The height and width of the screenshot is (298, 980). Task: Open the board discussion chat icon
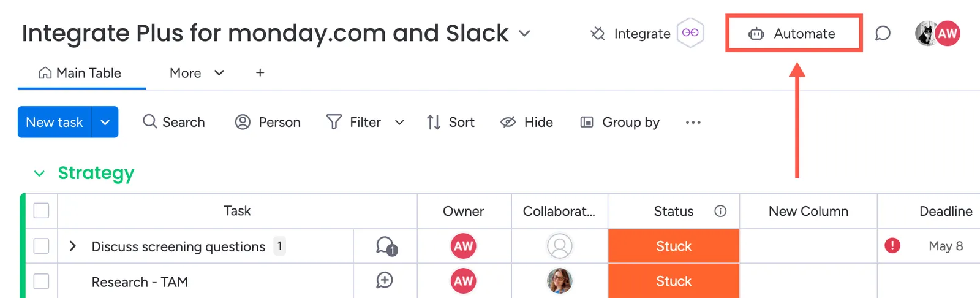coord(883,33)
